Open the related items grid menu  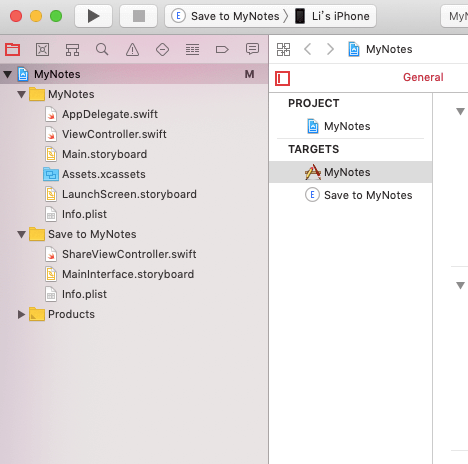pos(283,49)
